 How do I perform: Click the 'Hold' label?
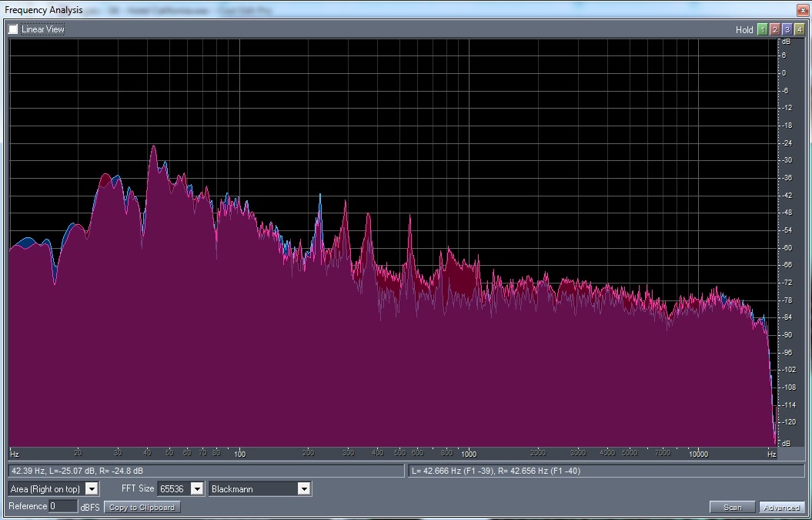(x=744, y=29)
